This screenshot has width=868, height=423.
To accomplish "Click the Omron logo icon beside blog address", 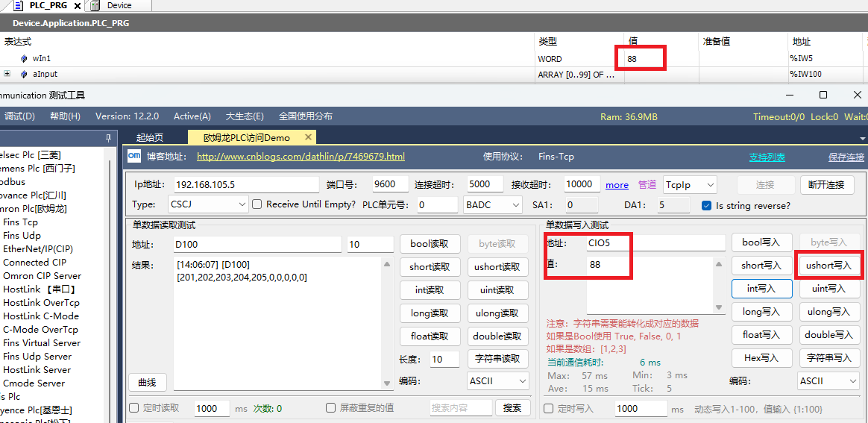I will coord(134,157).
